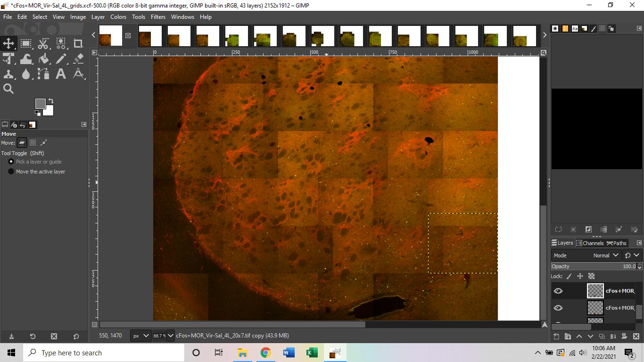Open the zoom percentage dropdown showing 66.7%

coord(163,336)
